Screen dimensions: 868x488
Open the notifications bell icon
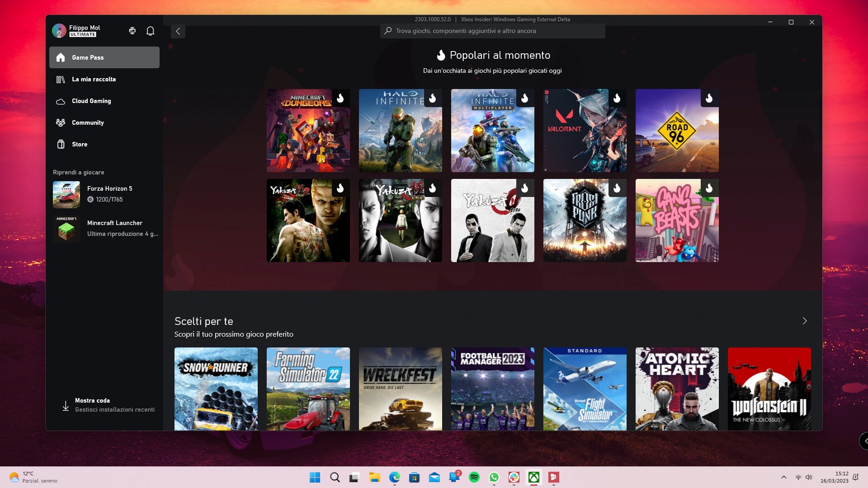click(x=151, y=31)
